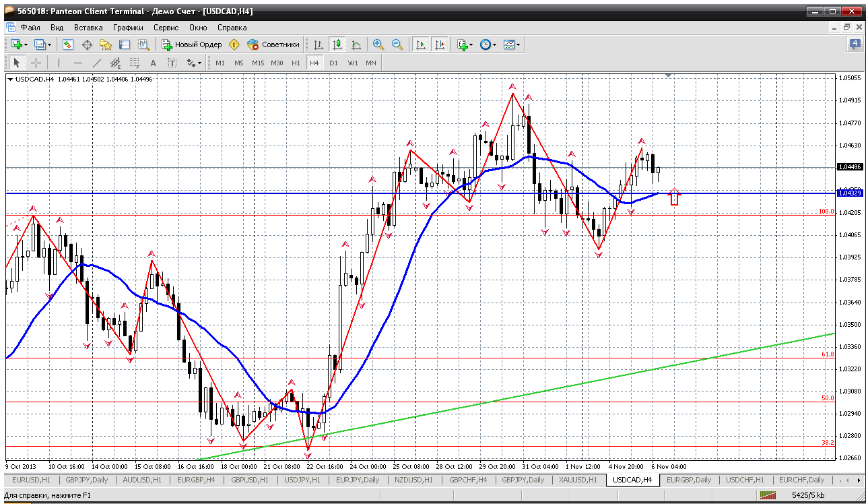
Task: Switch to the EURUSD,H1 chart tab
Action: [x=32, y=480]
